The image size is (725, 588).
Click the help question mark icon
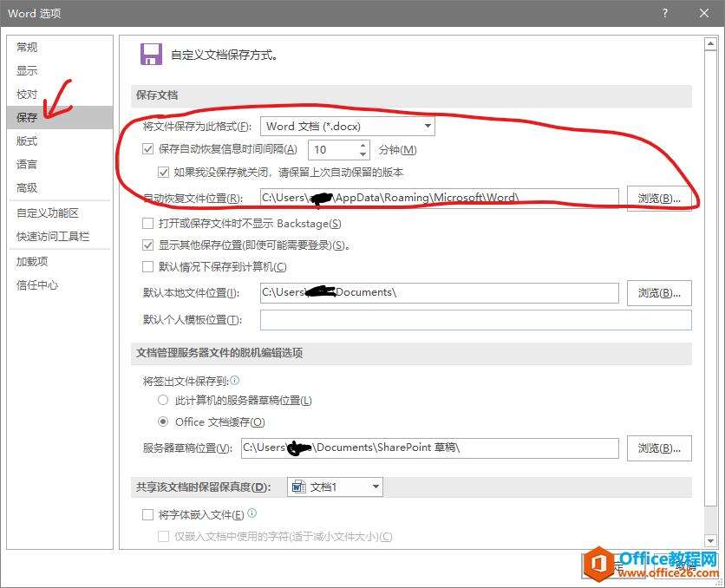[665, 13]
